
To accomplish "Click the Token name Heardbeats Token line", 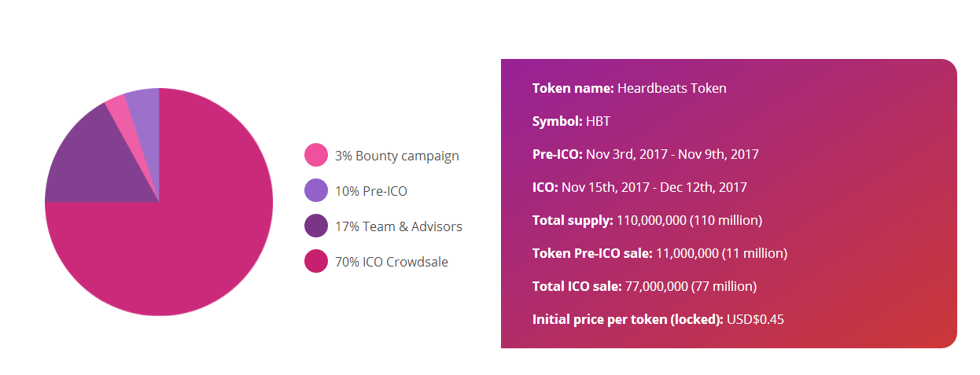I will [x=629, y=88].
